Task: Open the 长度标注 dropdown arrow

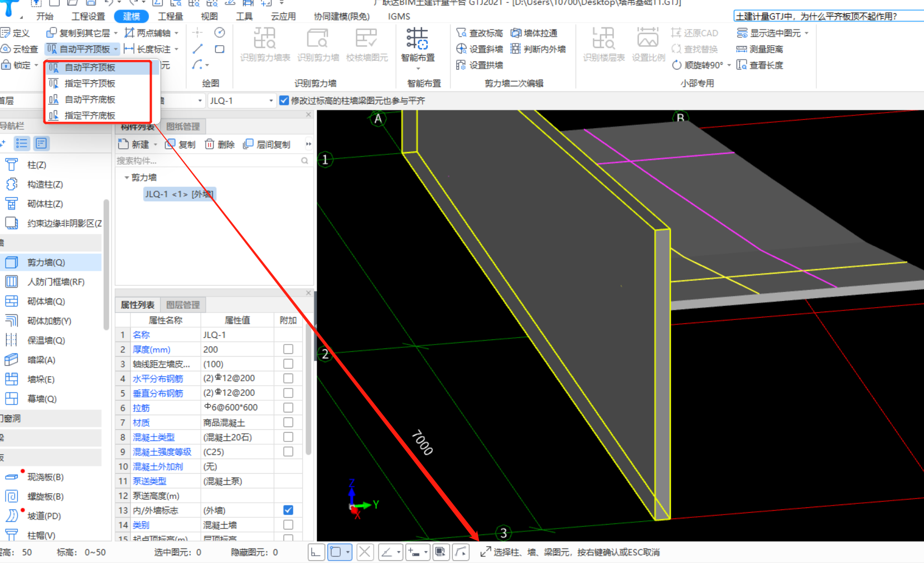Action: click(x=176, y=49)
